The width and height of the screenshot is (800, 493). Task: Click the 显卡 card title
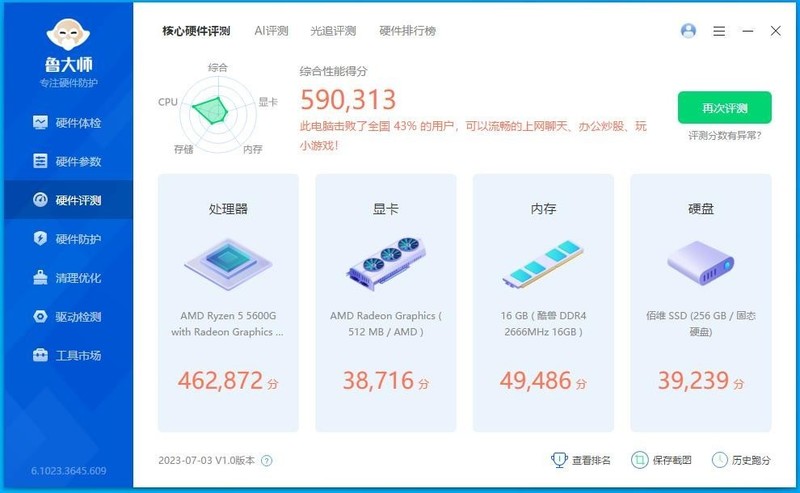point(386,209)
